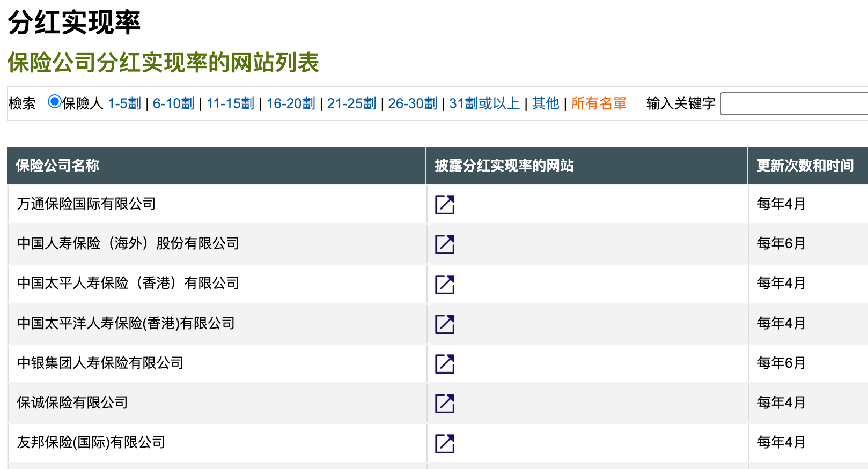Open external link for 万通保险国际有限公司
Viewport: 868px width, 469px height.
tap(445, 205)
